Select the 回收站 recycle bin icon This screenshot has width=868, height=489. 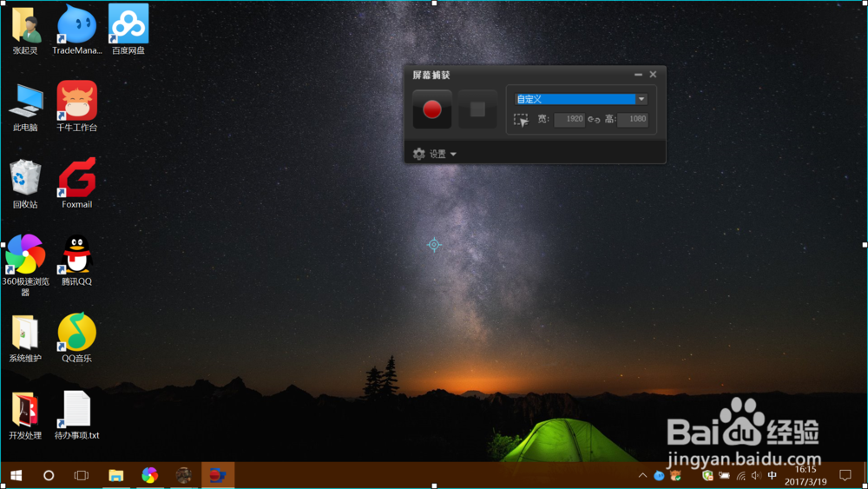pyautogui.click(x=25, y=184)
